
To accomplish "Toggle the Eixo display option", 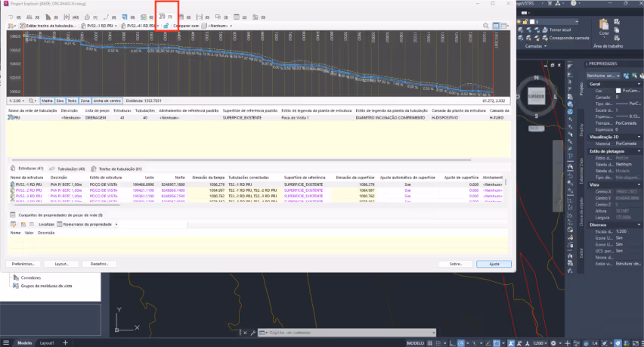I will coord(60,101).
